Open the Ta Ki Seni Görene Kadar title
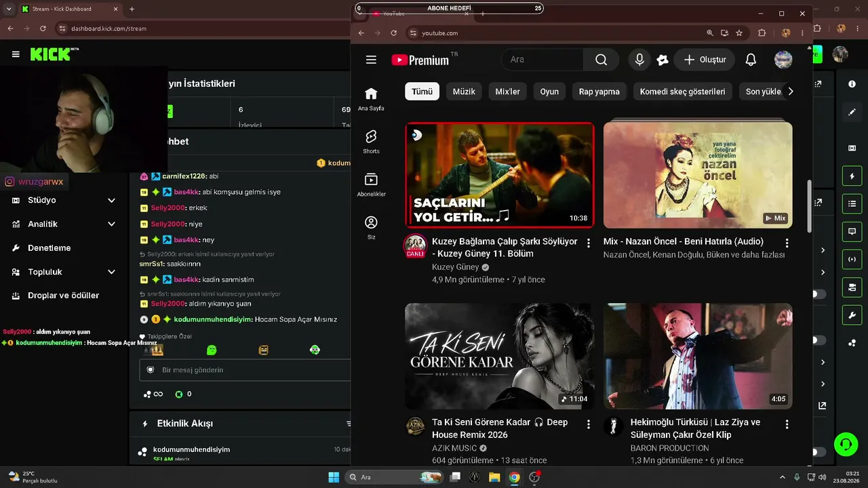The height and width of the screenshot is (488, 868). [x=500, y=428]
